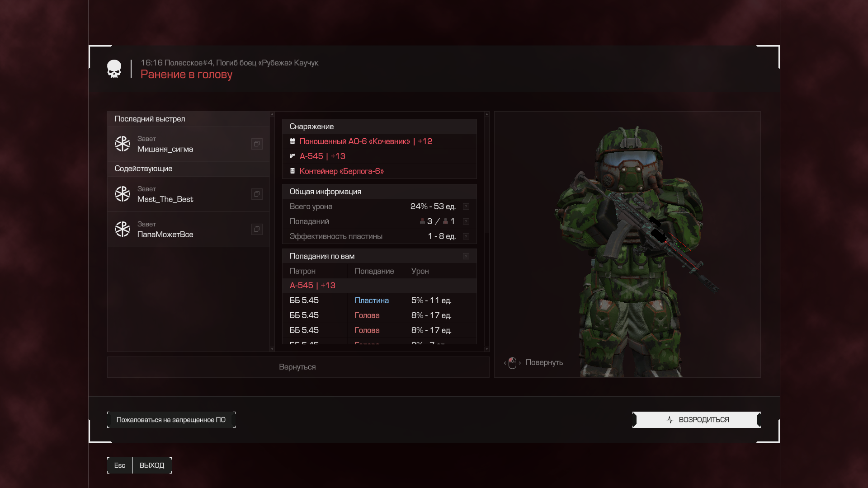Select assisting player ПапаМожетВсе
868x488 pixels.
[x=188, y=229]
